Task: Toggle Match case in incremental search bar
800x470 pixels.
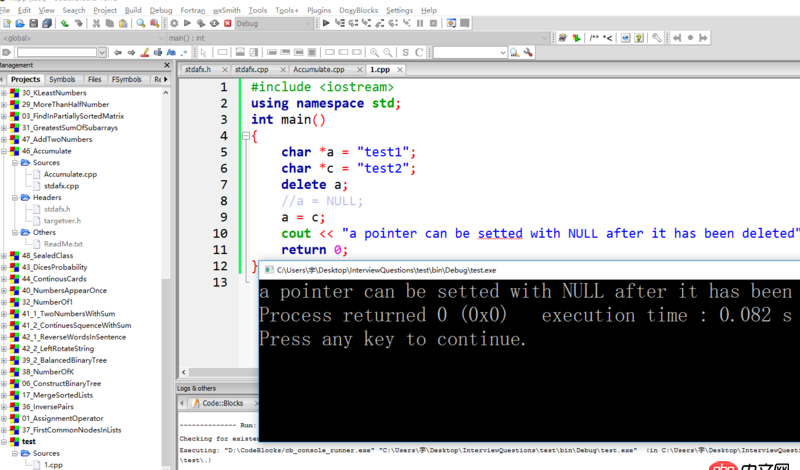Action: tap(171, 53)
